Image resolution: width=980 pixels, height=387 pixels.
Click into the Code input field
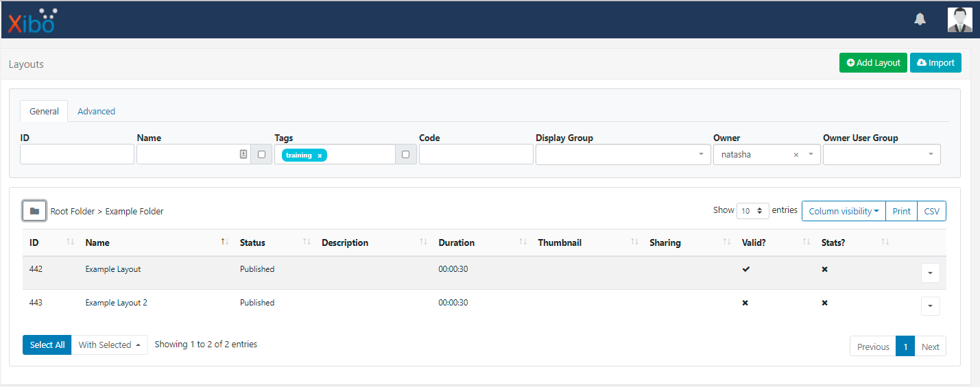pyautogui.click(x=476, y=155)
